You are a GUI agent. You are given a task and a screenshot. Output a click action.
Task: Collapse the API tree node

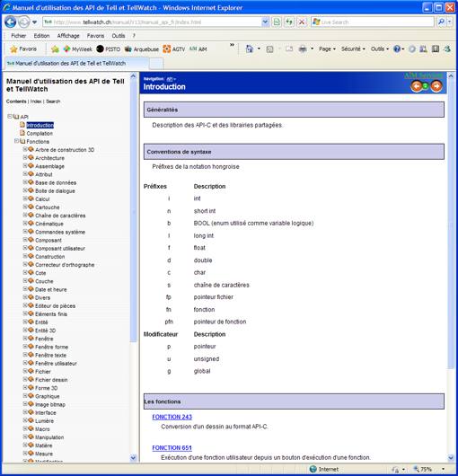[x=10, y=116]
